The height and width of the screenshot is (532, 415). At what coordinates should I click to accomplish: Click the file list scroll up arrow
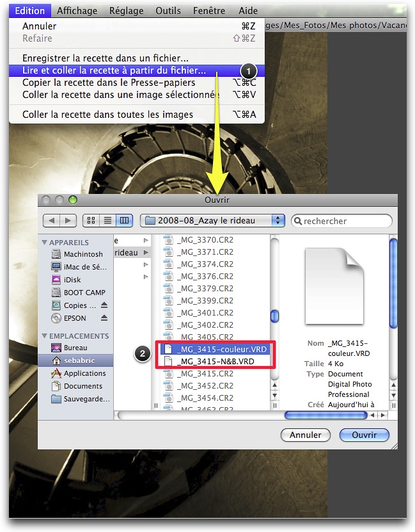275,385
